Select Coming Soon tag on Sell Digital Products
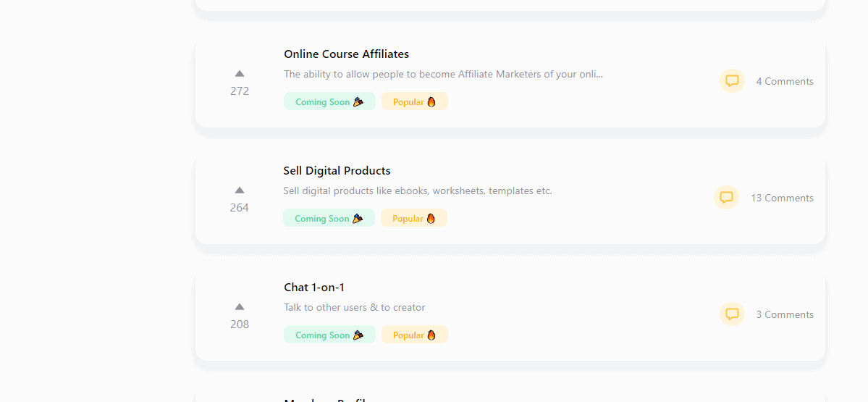This screenshot has width=868, height=402. pos(329,219)
